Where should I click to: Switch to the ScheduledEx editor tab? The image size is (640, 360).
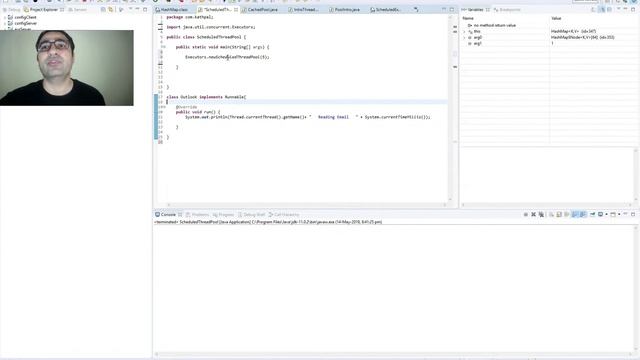[x=385, y=9]
